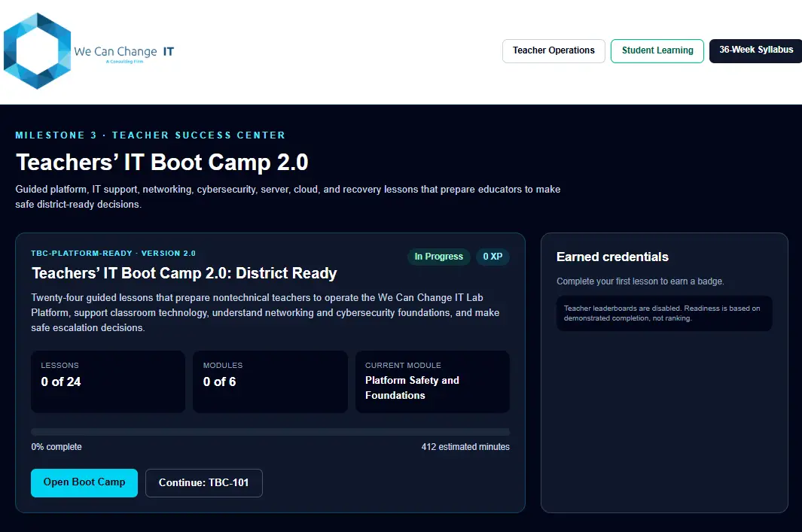Click the TBC-PLATFORM-READY version label
Screen dimensions: 802x532
point(113,254)
